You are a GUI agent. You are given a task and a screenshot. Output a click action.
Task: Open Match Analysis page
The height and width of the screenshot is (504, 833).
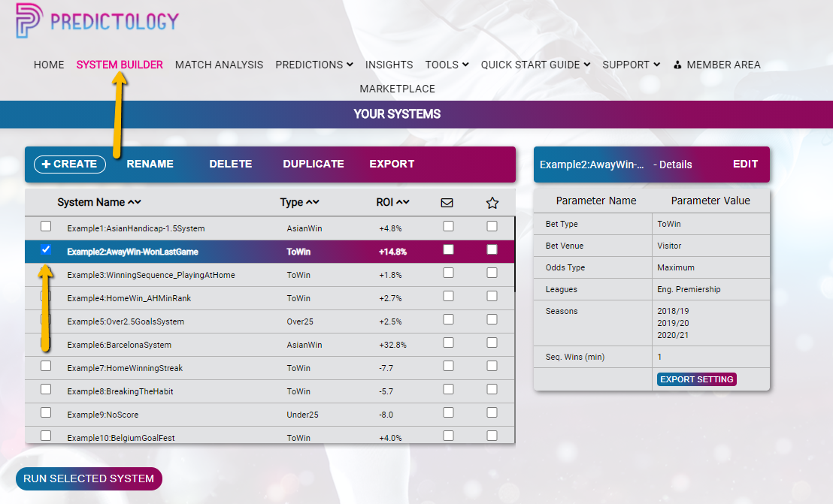click(x=219, y=65)
